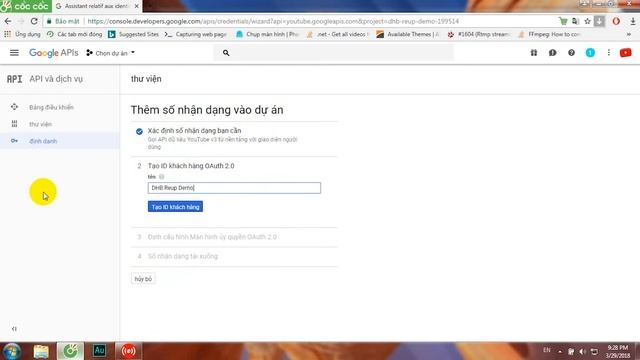Click the Google APIs logo
The height and width of the screenshot is (360, 640).
coord(53,53)
